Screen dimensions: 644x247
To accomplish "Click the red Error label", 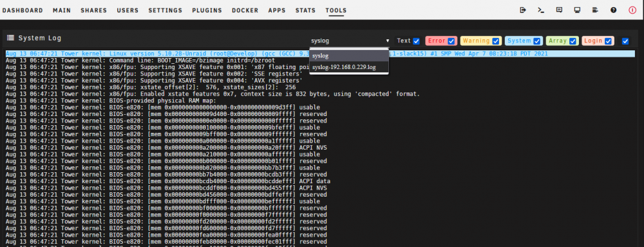I will coord(437,41).
